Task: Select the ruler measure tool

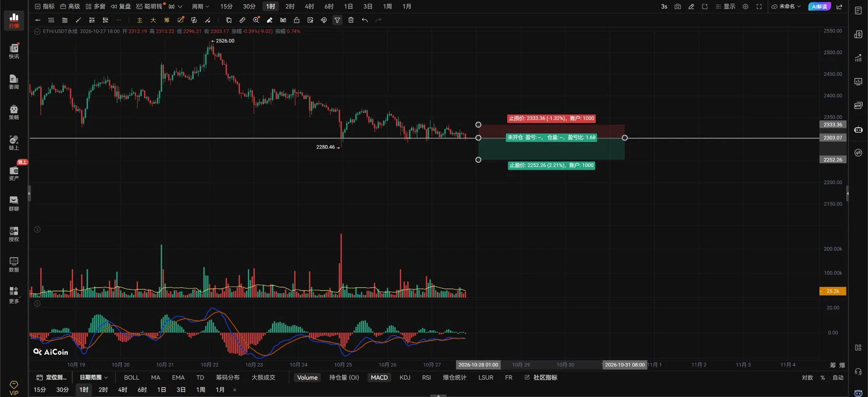Action: coord(242,20)
